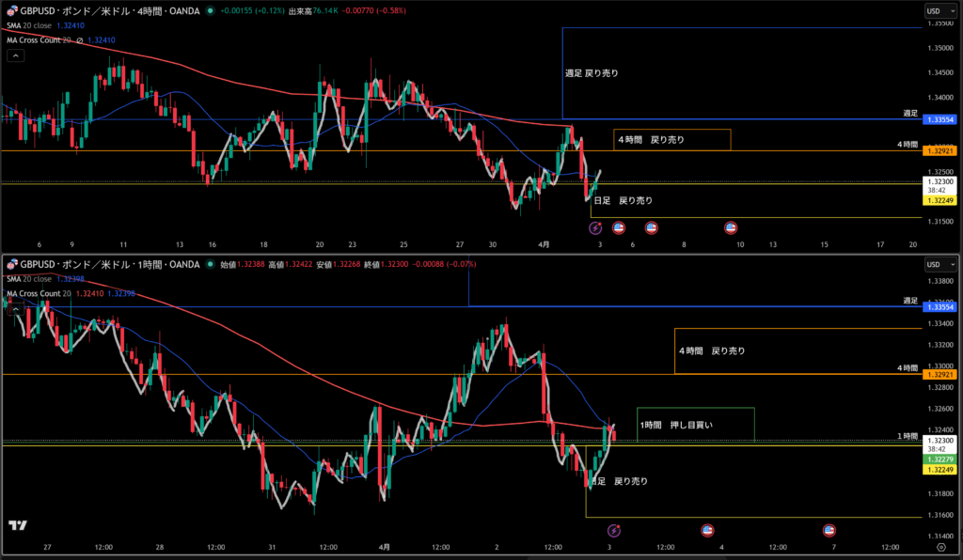Click the rightmost US flag event on the lower chart
The height and width of the screenshot is (560, 963).
pyautogui.click(x=829, y=531)
